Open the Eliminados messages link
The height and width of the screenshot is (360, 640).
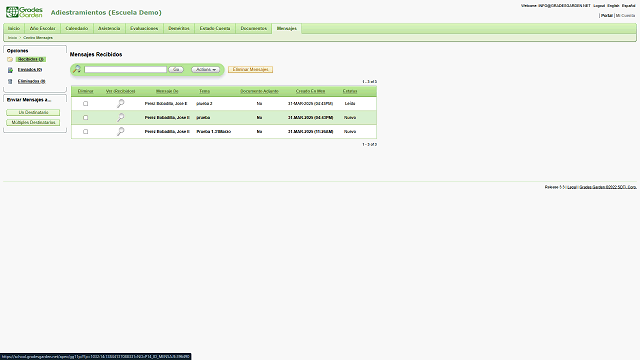tap(31, 81)
